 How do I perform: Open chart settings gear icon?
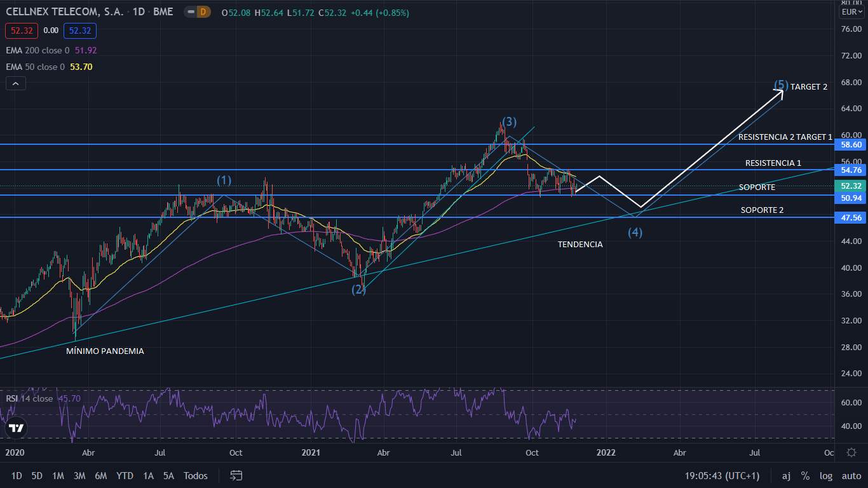(x=851, y=452)
